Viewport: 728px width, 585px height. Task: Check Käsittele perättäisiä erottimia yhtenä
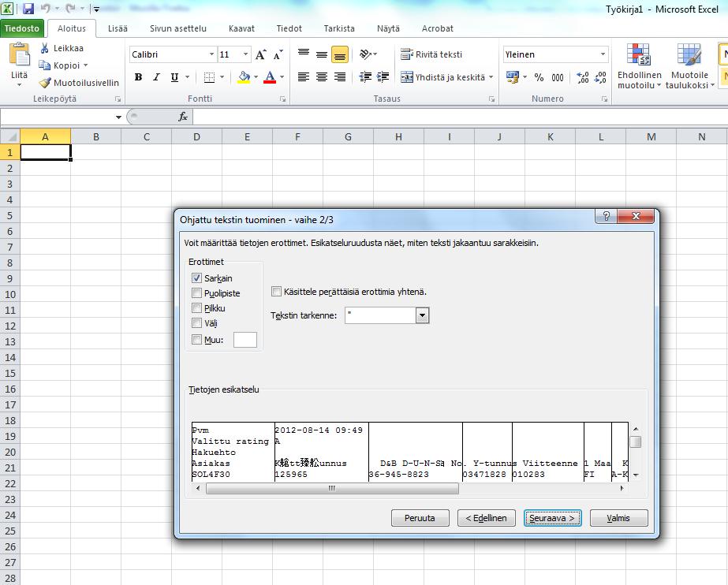point(276,292)
